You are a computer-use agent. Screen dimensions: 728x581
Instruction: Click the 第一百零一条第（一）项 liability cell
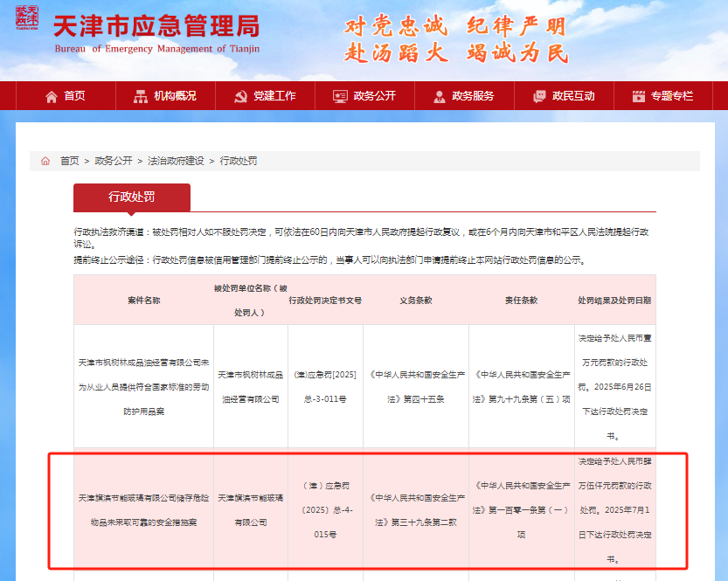522,510
